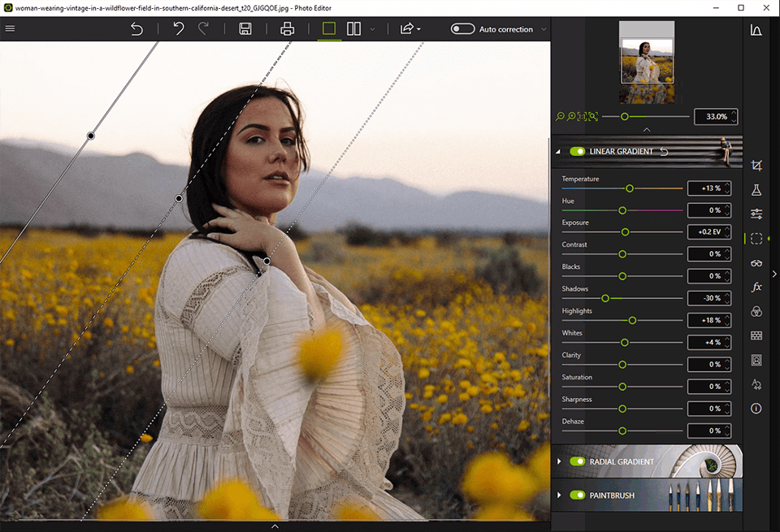Open the export sharing dropdown
Screen dimensions: 780x532
pos(418,28)
